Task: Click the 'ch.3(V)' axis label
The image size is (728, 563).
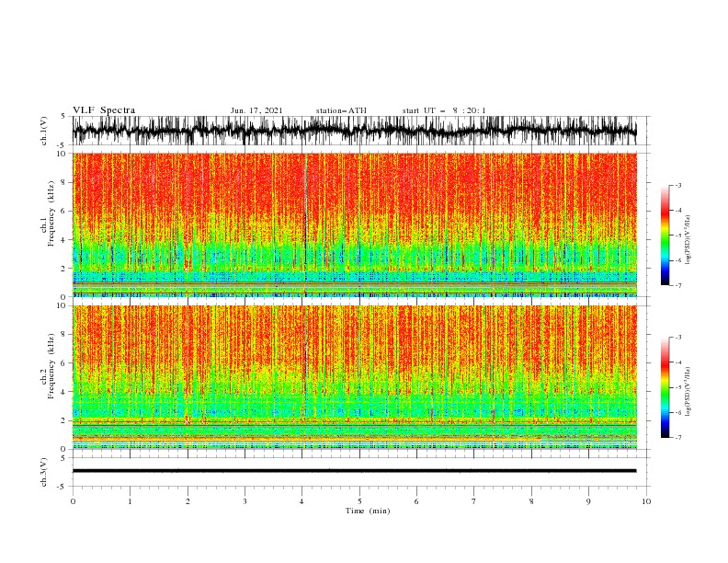Action: click(x=44, y=472)
